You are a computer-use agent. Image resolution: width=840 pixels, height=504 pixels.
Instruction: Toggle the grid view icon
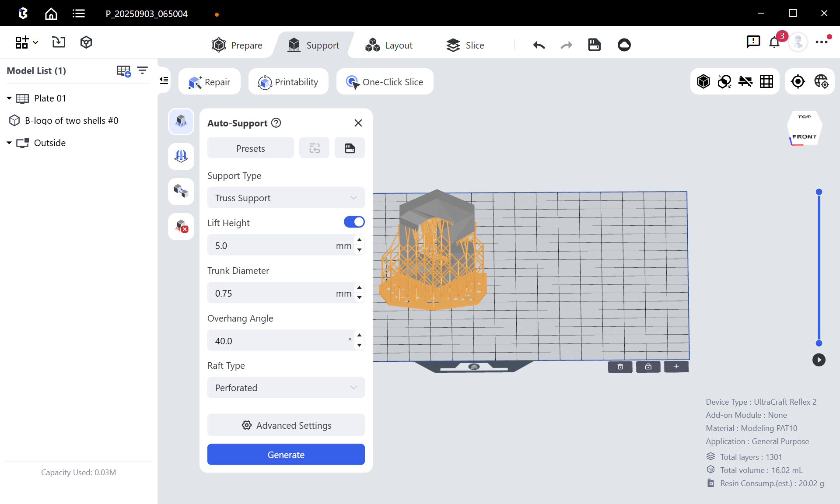[x=766, y=81]
